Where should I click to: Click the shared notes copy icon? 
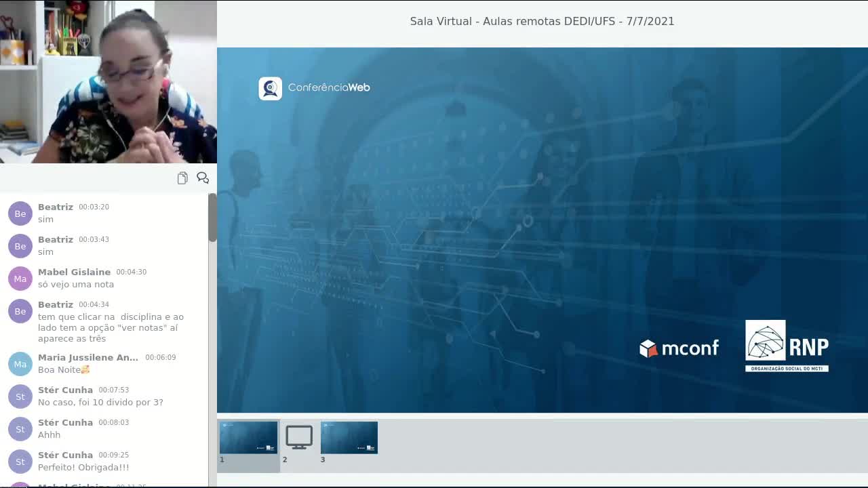(182, 178)
